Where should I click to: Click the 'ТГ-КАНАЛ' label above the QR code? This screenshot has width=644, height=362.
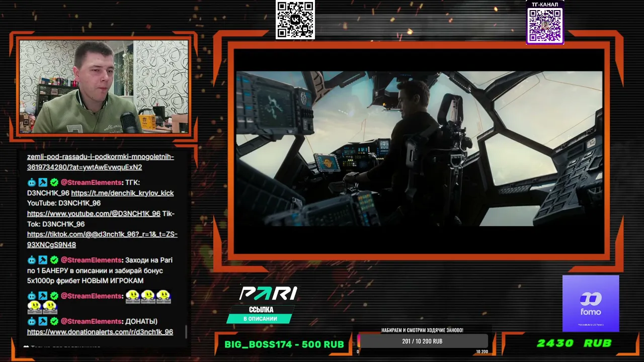[x=545, y=5]
